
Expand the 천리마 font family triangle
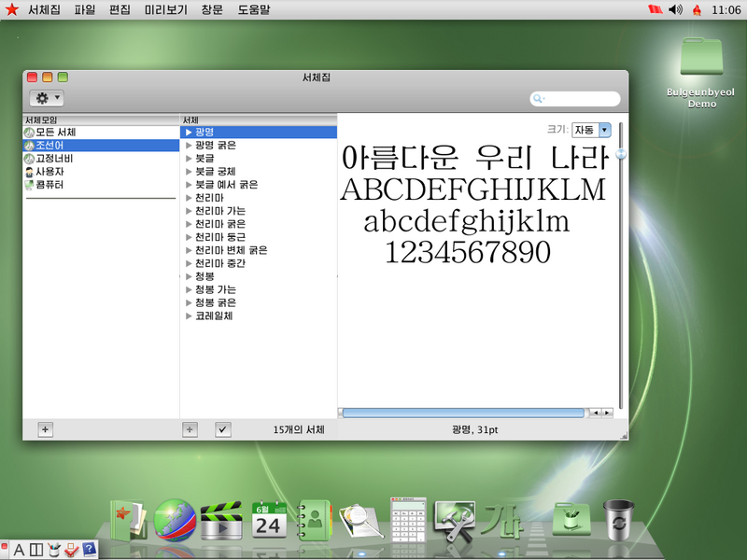point(189,198)
